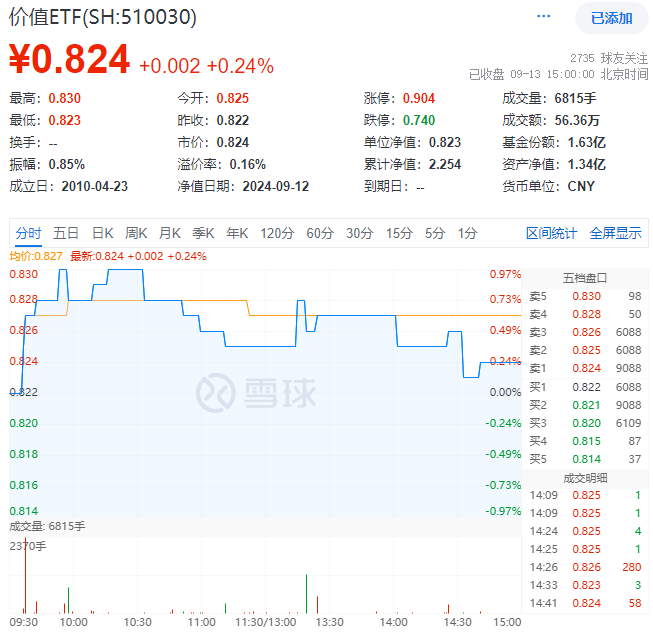Switch to the 五日 chart tab

[66, 233]
